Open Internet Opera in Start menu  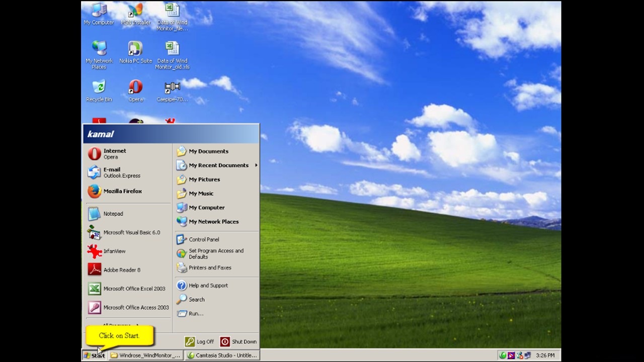(128, 154)
